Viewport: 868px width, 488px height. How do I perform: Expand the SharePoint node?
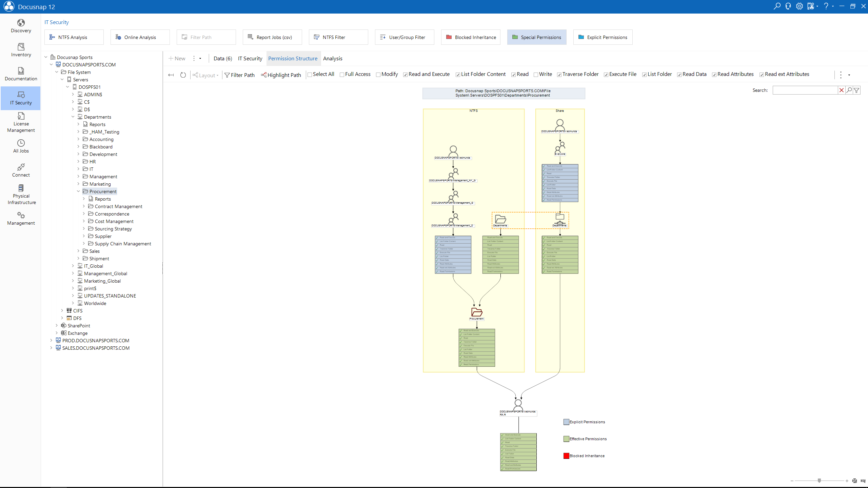click(57, 325)
